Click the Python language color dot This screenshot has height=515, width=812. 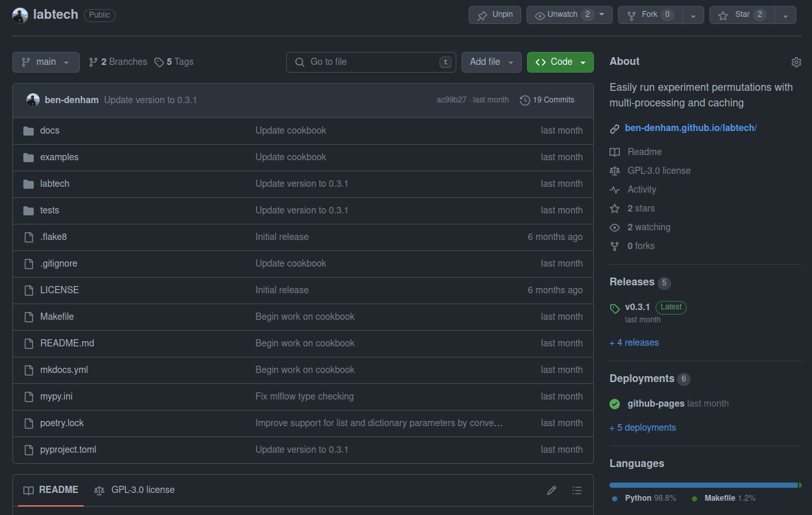[x=615, y=499]
